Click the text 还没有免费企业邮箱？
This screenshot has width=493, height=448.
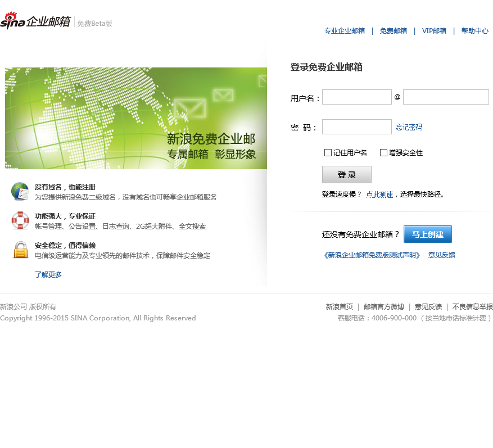361,234
